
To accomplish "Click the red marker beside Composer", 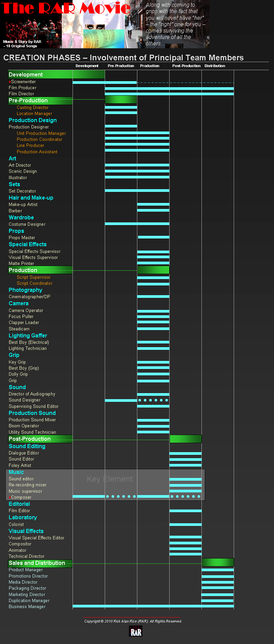I will coord(10,497).
